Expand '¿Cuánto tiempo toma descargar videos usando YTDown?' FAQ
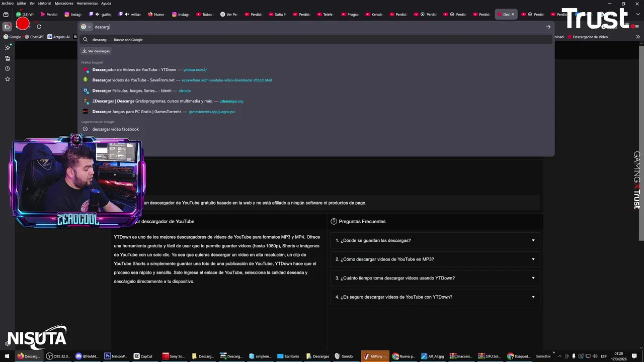Image resolution: width=644 pixels, height=362 pixels. 435,278
